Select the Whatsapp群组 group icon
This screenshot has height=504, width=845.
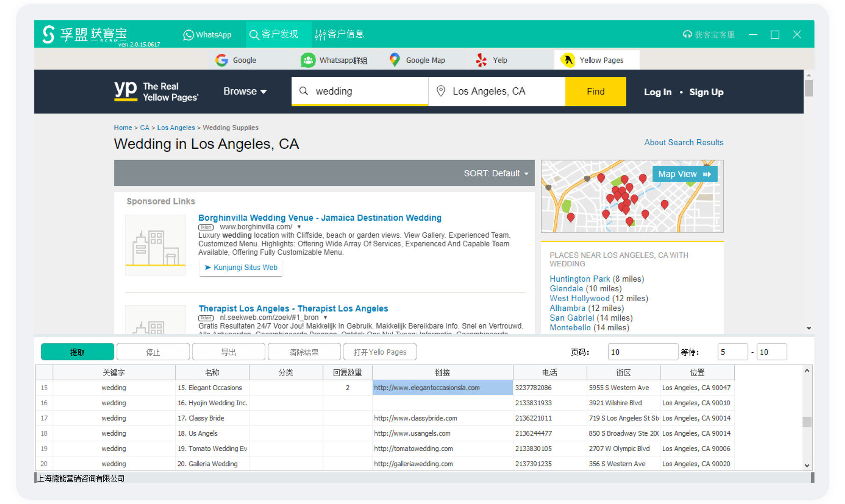[x=308, y=60]
